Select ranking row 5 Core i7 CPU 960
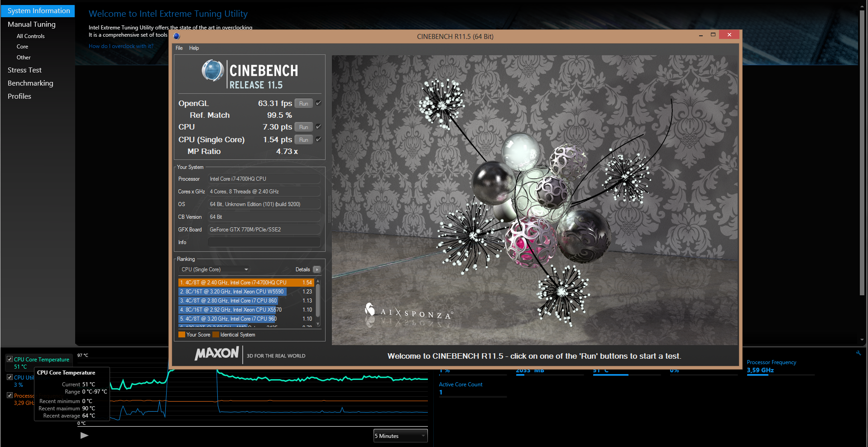 (246, 319)
